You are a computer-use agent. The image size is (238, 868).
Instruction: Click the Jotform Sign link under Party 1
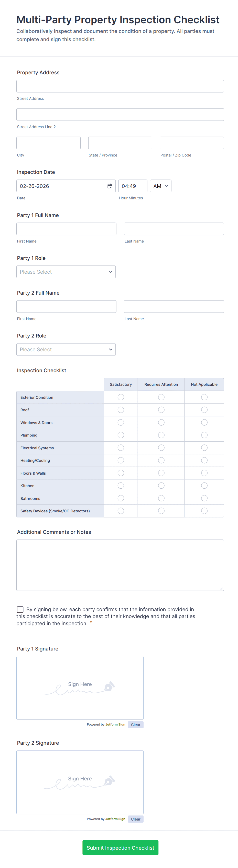(x=115, y=725)
